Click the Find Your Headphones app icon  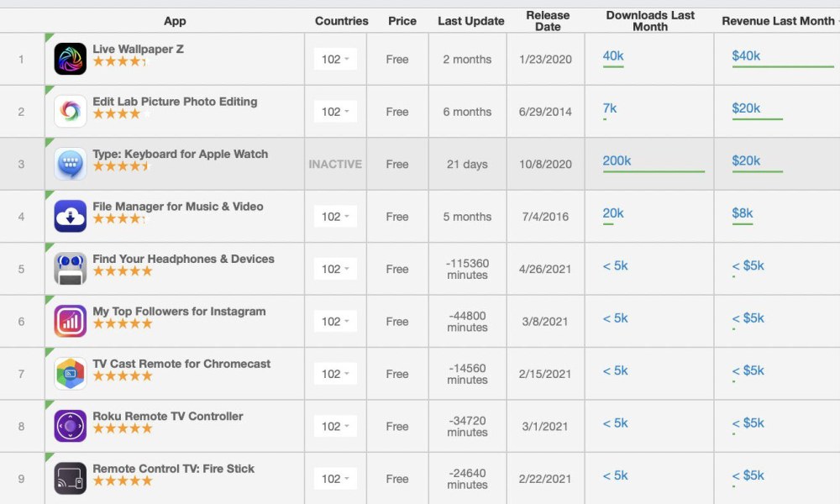[x=71, y=269]
